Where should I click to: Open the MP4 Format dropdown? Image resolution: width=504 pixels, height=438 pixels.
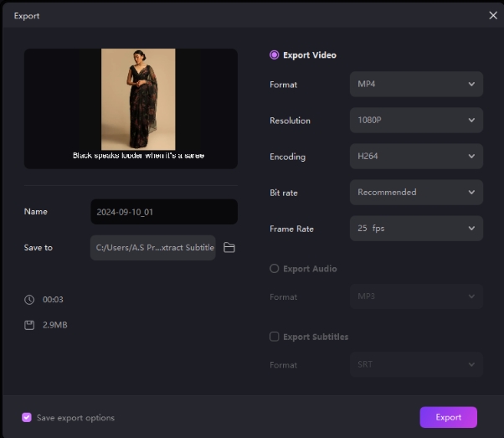pyautogui.click(x=415, y=85)
